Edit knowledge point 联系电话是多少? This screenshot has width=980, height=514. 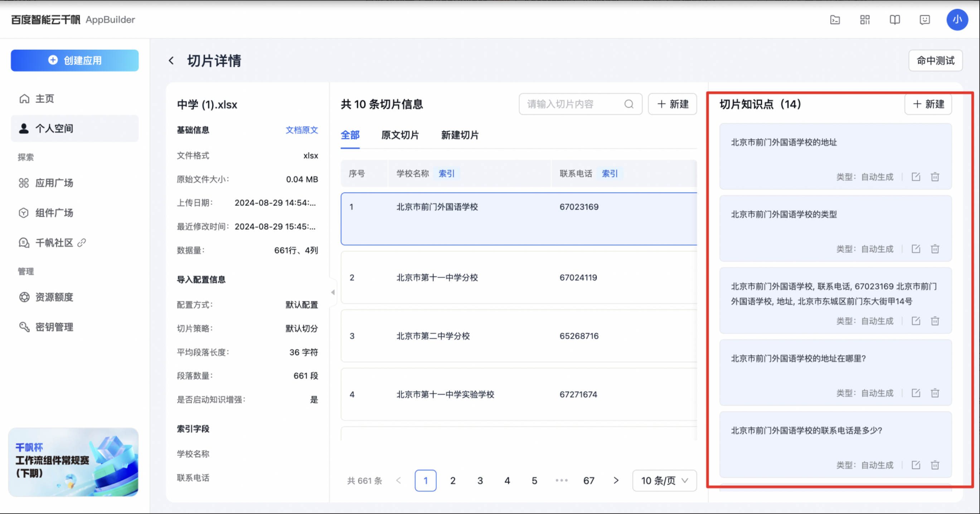(916, 465)
